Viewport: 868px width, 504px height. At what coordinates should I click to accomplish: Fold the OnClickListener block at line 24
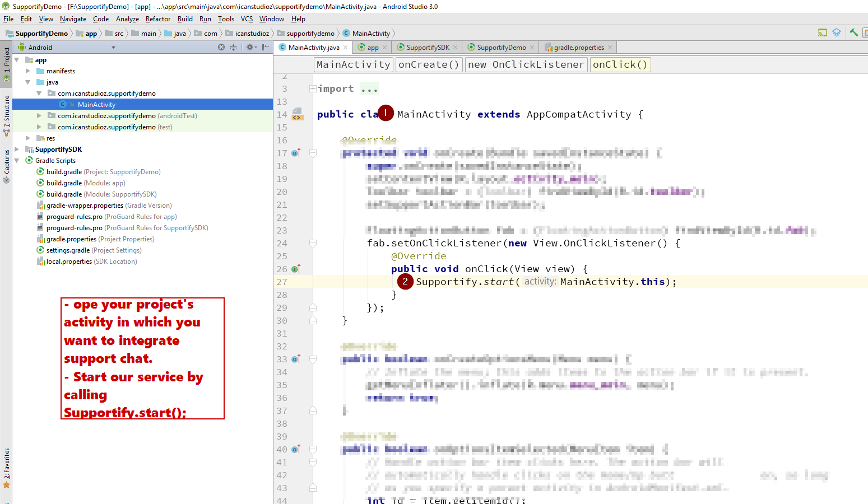313,243
